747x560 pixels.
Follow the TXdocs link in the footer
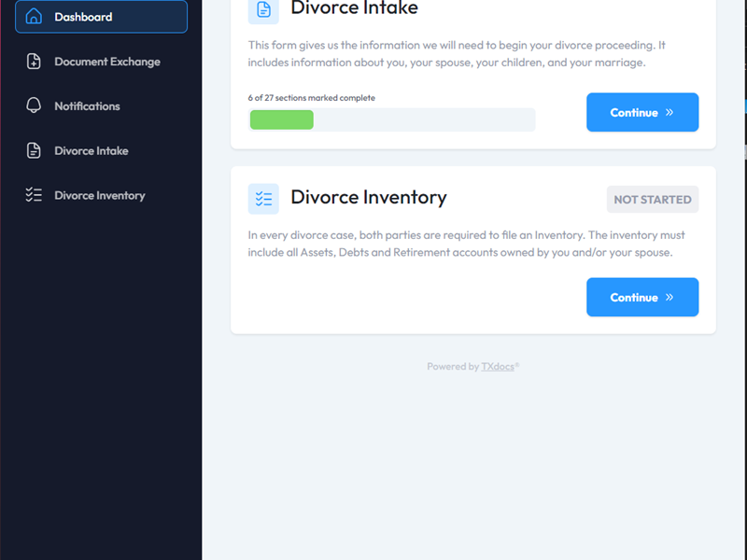499,367
